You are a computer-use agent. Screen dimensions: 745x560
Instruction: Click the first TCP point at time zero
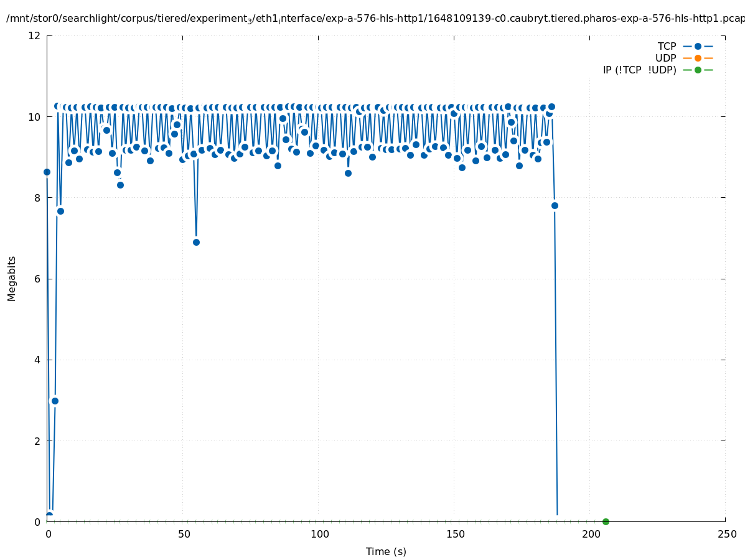pyautogui.click(x=47, y=172)
